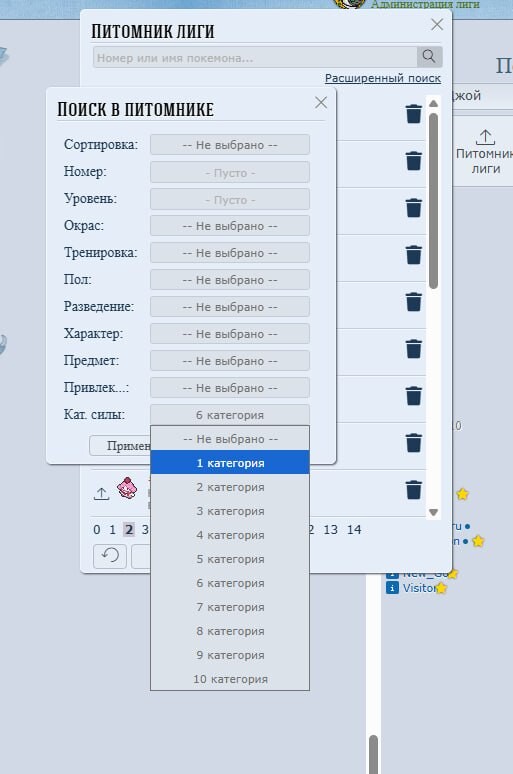Click the Номер input field
The image size is (513, 774).
click(x=230, y=172)
